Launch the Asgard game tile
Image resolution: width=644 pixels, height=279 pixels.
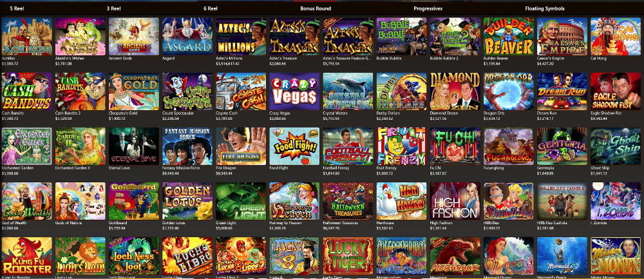[x=187, y=36]
